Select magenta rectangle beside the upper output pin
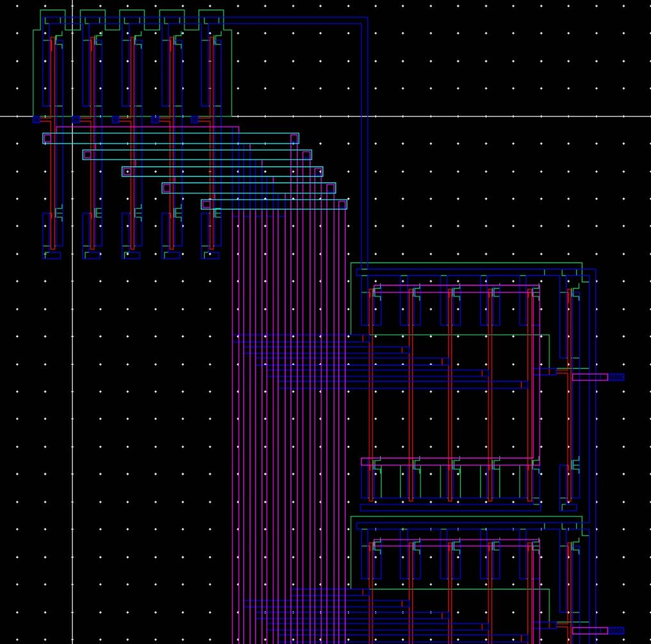 point(590,377)
